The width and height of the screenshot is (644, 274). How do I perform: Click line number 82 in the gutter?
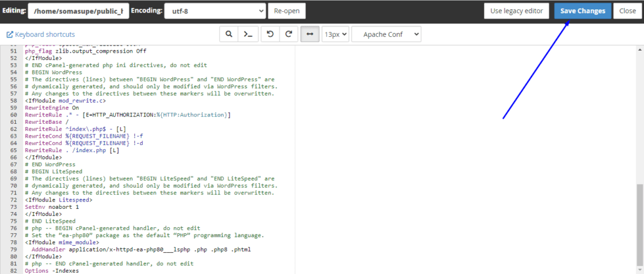[14, 271]
